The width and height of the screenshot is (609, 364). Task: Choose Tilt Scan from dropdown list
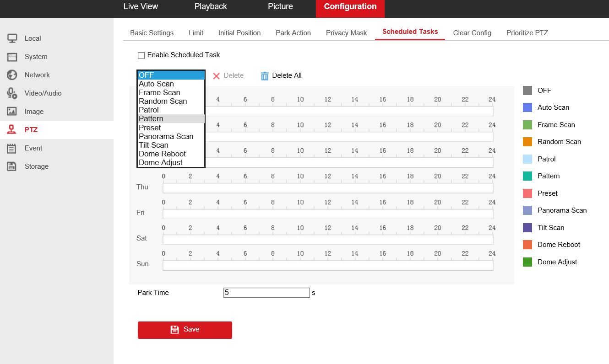tap(171, 145)
